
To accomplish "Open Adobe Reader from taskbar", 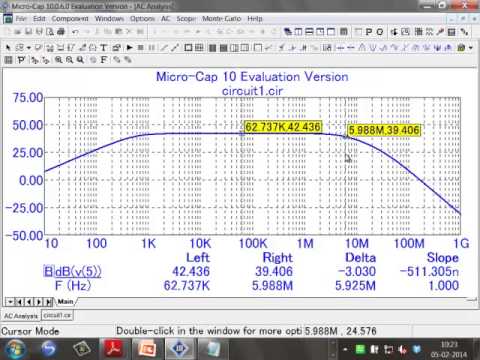I will [x=113, y=349].
